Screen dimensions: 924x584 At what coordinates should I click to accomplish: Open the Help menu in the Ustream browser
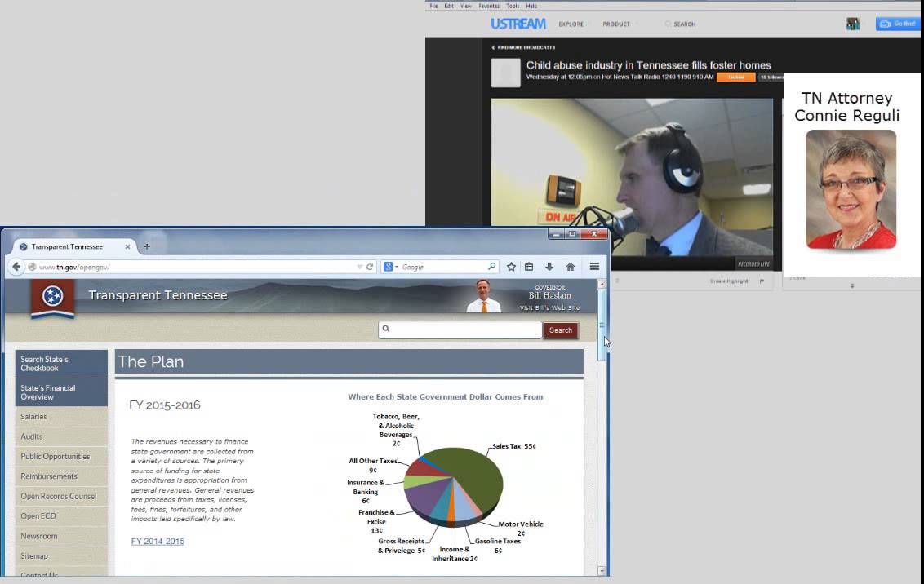(531, 6)
